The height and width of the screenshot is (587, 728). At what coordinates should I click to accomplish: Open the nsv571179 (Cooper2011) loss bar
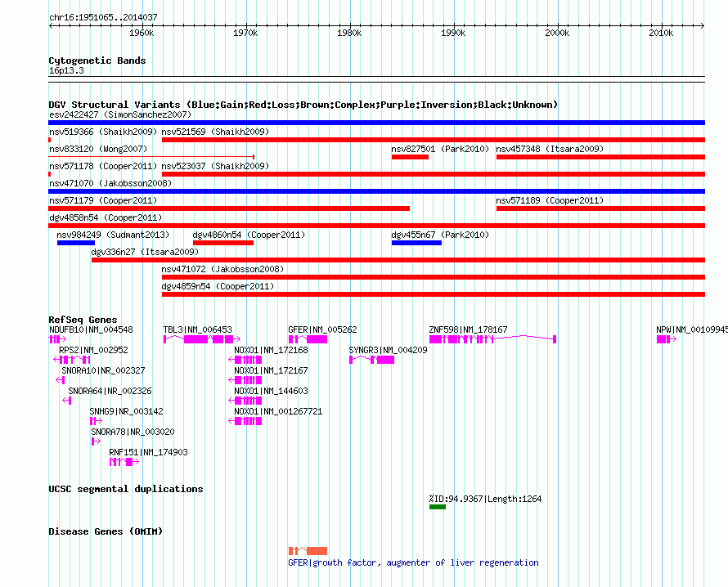click(229, 208)
